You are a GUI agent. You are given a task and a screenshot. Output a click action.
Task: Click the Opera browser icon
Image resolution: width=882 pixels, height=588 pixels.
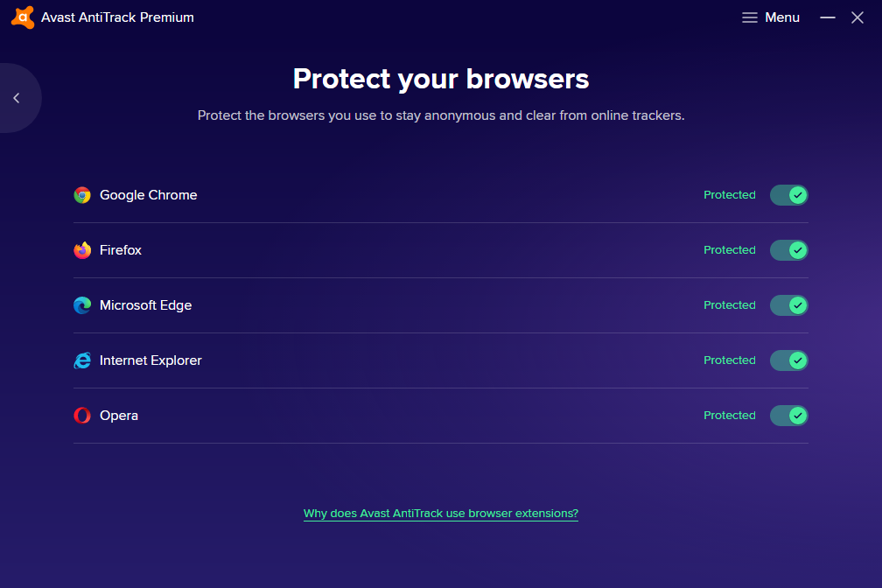coord(82,416)
